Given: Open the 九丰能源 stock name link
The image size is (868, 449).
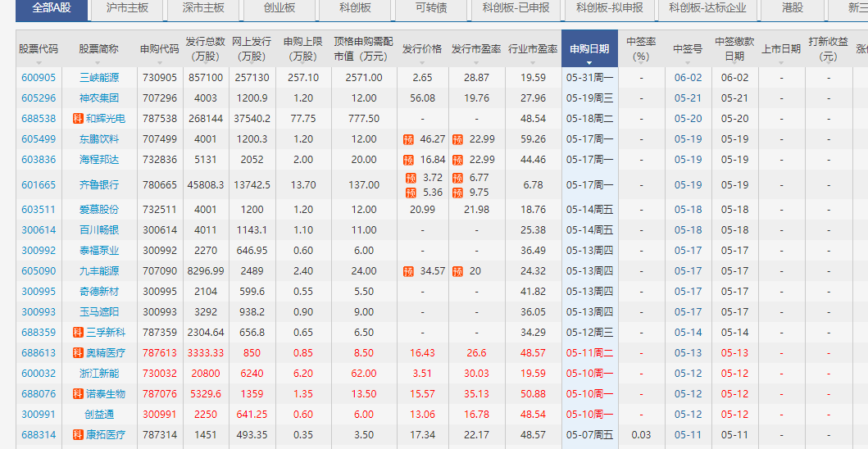Looking at the screenshot, I should (99, 270).
